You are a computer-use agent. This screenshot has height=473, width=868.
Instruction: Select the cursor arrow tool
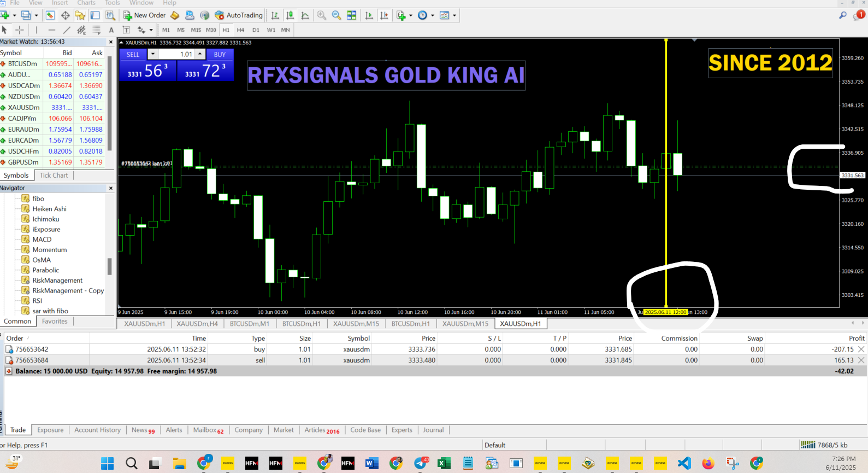pyautogui.click(x=4, y=30)
